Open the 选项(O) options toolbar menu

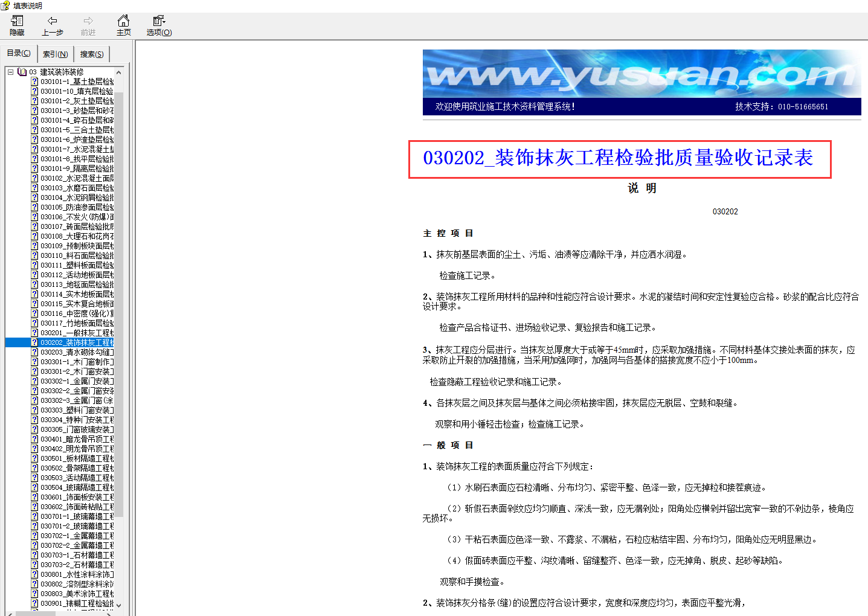[x=159, y=25]
